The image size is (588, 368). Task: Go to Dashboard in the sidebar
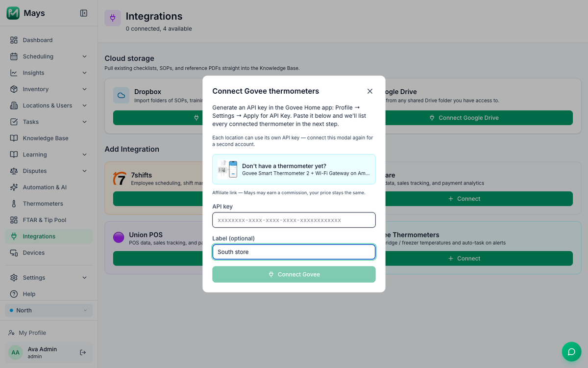click(49, 40)
